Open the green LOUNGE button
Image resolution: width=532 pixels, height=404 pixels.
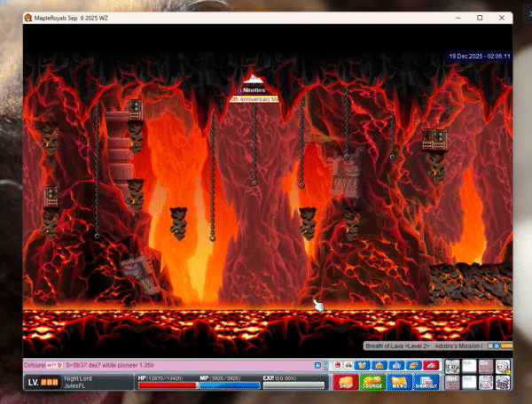[372, 382]
